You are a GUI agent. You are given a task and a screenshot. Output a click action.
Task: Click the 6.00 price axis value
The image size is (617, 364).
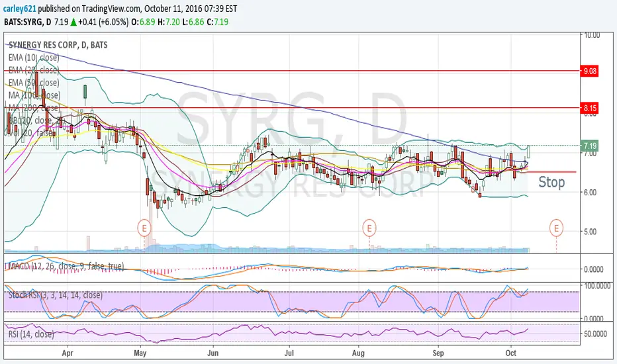click(x=591, y=193)
